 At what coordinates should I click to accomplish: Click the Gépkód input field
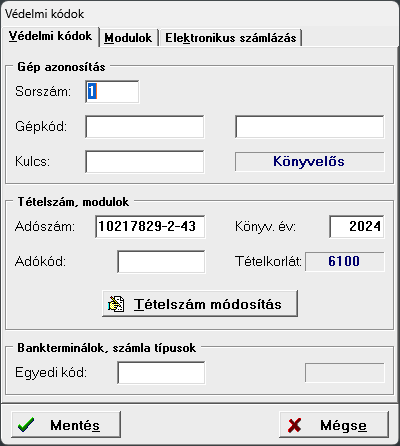coord(145,127)
